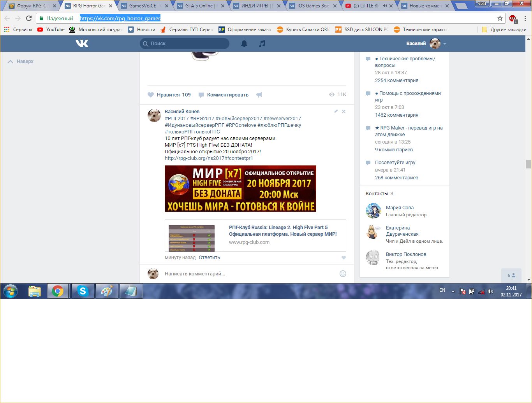Click the VK search field
Image resolution: width=532 pixels, height=403 pixels.
[x=185, y=44]
